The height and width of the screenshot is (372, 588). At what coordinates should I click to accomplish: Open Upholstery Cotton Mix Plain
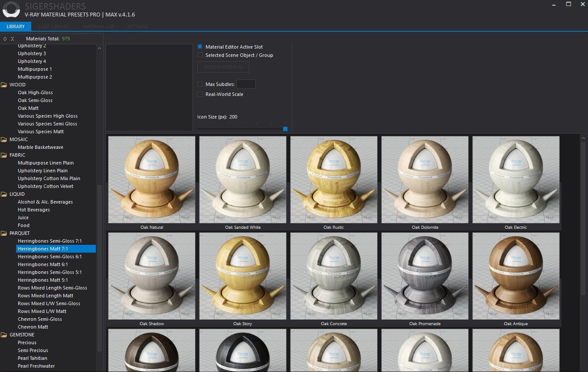tap(49, 178)
